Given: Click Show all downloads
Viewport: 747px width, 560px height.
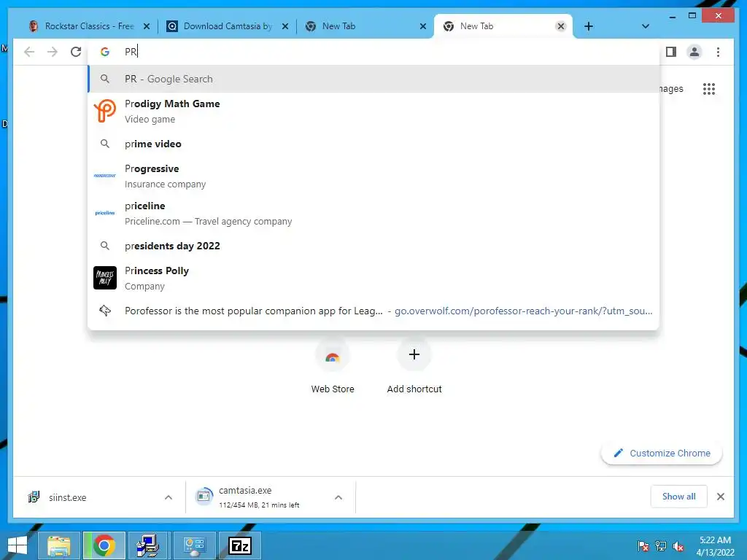Looking at the screenshot, I should coord(679,497).
